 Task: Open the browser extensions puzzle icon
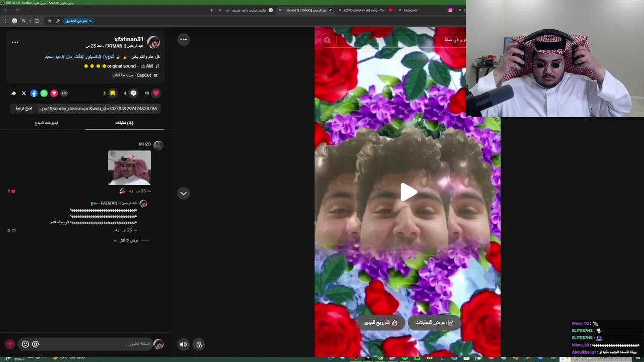[37, 21]
